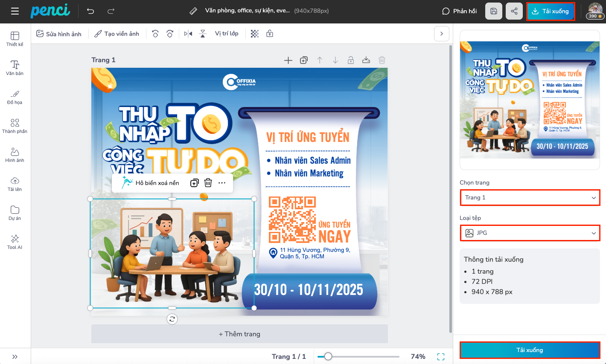Open the Tool AI sidebar panel
This screenshot has height=364, width=606.
[x=15, y=242]
